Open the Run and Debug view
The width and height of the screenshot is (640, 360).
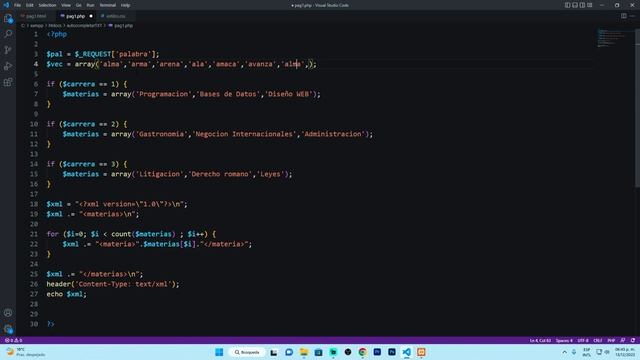8,66
